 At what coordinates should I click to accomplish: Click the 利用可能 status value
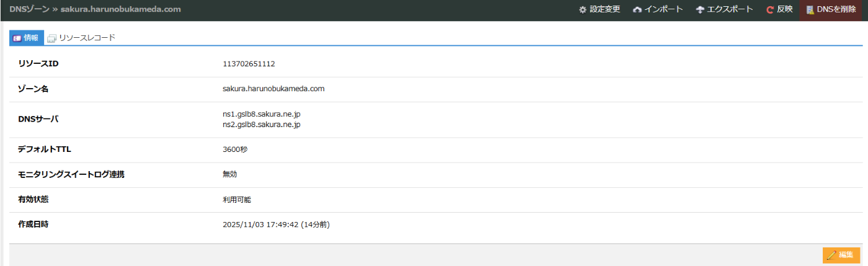click(x=237, y=200)
